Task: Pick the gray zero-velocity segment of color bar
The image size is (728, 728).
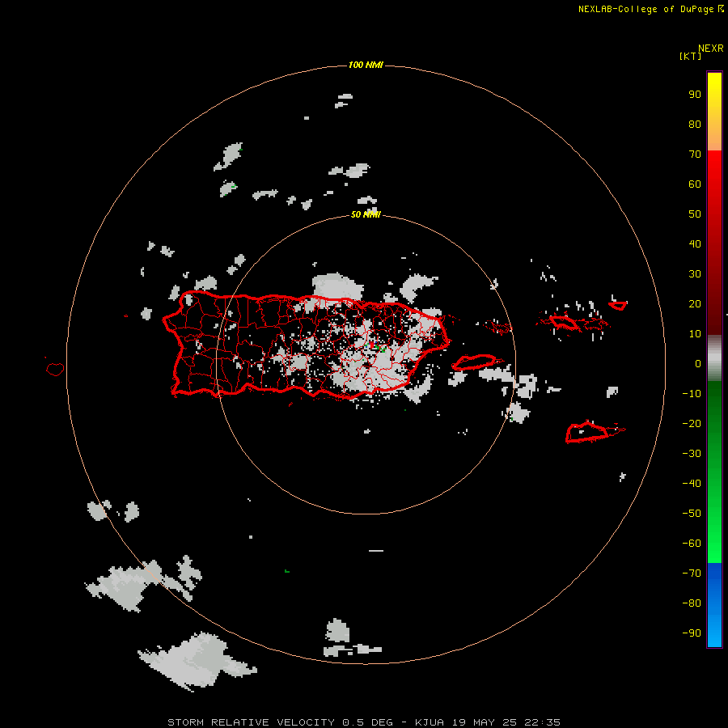Action: click(714, 358)
